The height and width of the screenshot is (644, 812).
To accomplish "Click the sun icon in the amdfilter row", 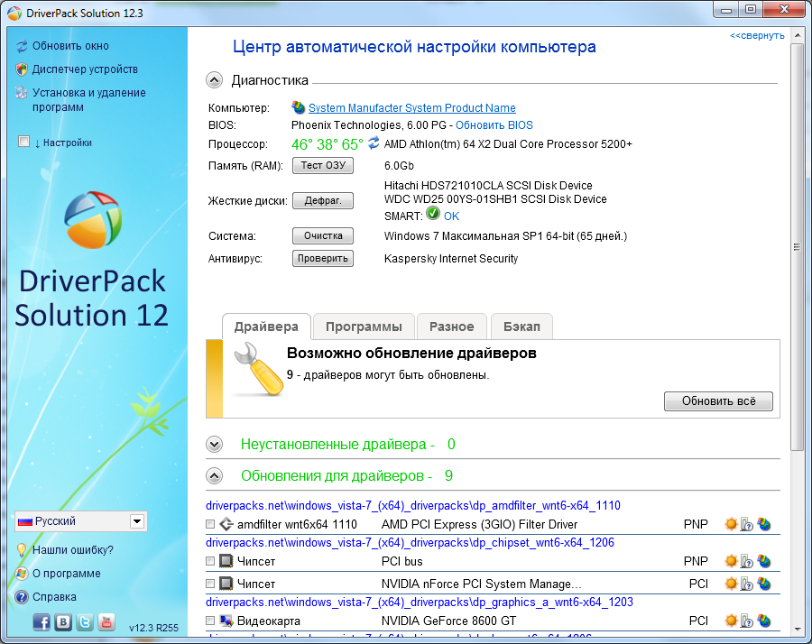I will tap(731, 524).
